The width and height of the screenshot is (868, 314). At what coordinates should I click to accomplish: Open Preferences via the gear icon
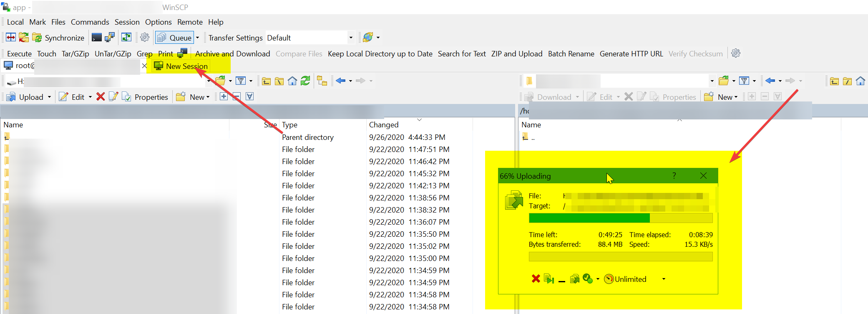pyautogui.click(x=145, y=38)
